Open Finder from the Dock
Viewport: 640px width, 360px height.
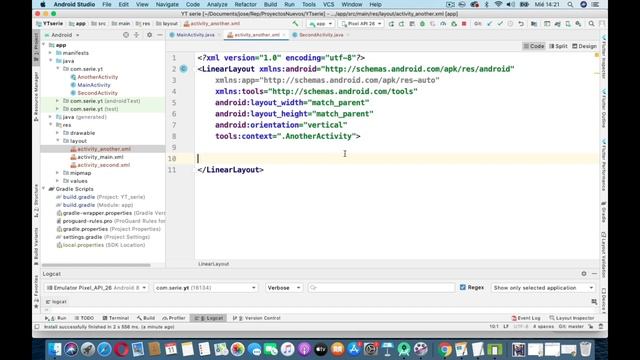click(55, 349)
